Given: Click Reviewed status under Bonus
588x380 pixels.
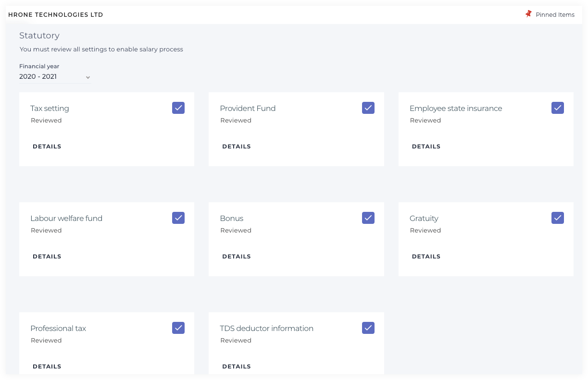Looking at the screenshot, I should pos(236,231).
